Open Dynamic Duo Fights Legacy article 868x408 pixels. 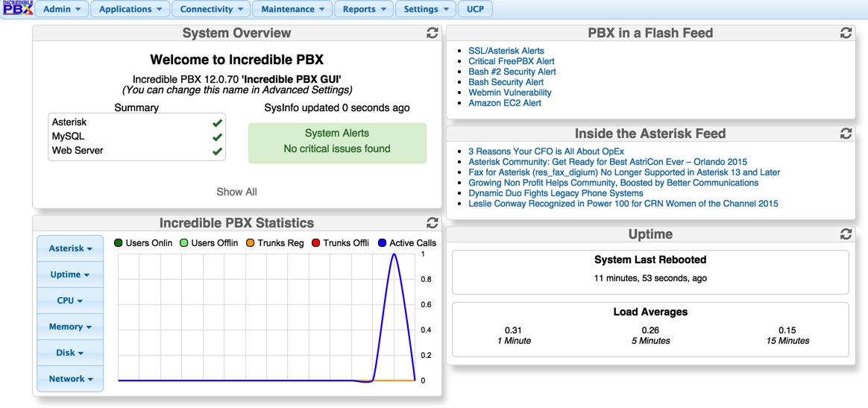pos(556,193)
